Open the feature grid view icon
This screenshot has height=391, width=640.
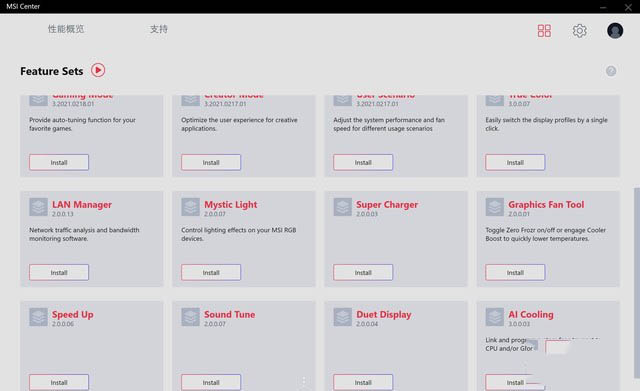[x=544, y=31]
